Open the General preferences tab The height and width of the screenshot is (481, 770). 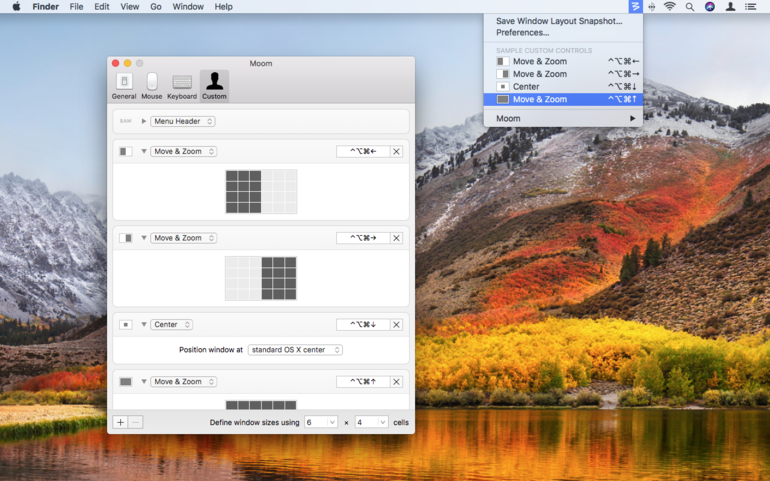[124, 86]
